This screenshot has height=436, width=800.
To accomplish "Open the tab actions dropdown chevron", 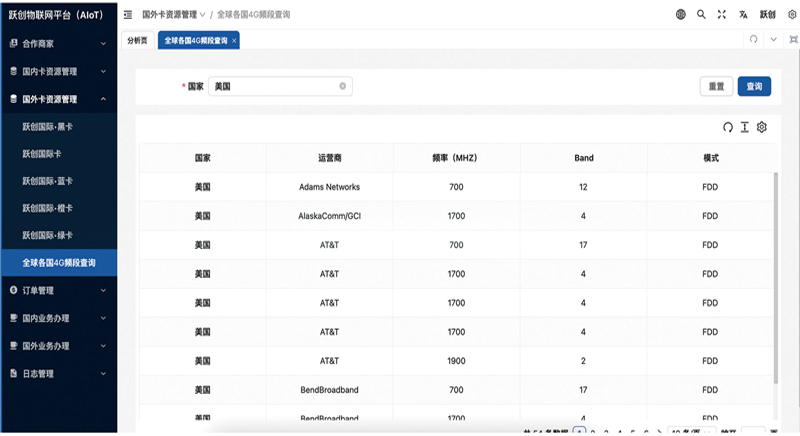I will [773, 40].
